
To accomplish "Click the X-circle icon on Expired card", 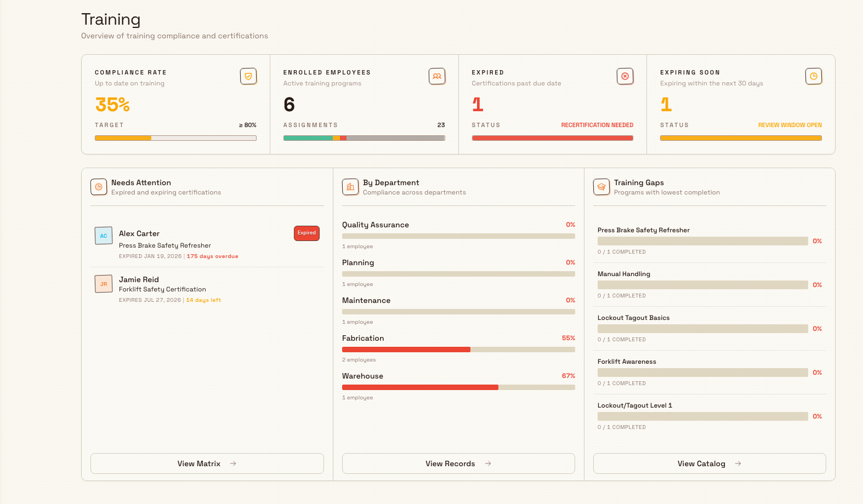I will 625,76.
